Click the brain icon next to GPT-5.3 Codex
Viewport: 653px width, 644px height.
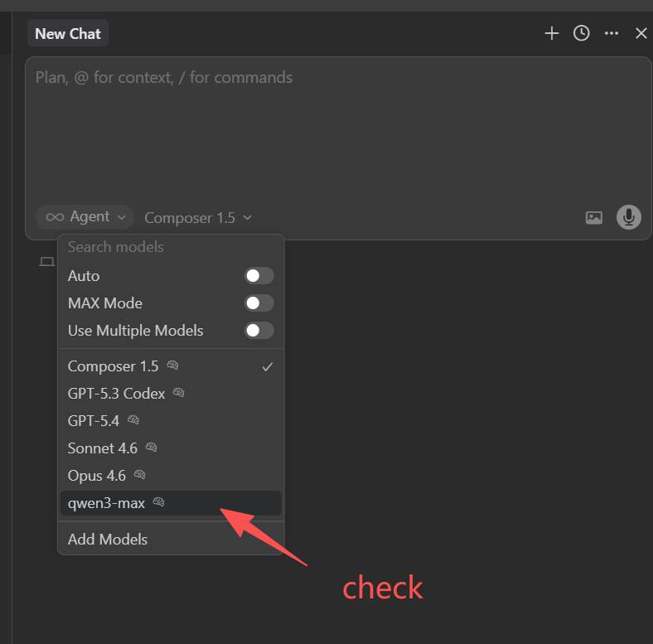[179, 392]
